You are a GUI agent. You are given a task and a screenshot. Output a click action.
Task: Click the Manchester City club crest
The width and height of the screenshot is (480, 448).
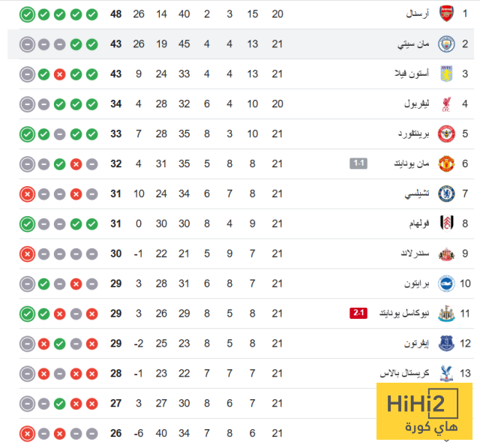coord(445,44)
